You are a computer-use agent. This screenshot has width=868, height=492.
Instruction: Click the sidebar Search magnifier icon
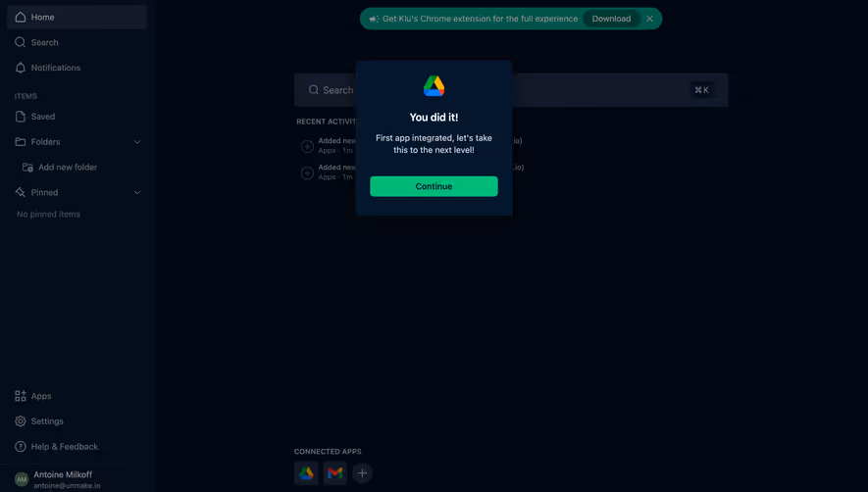pos(21,42)
